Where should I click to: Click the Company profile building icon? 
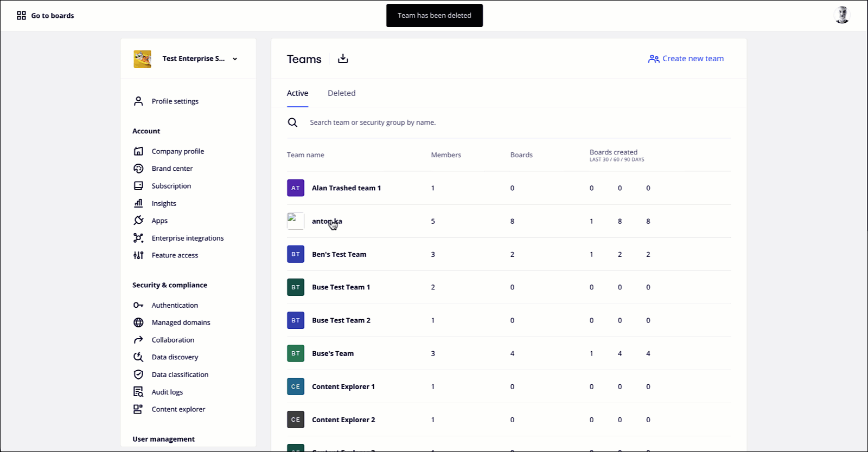point(138,151)
